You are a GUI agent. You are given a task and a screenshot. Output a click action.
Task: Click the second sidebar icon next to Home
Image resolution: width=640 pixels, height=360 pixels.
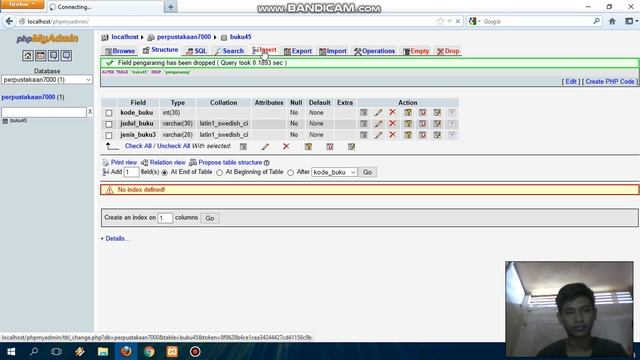pyautogui.click(x=40, y=56)
